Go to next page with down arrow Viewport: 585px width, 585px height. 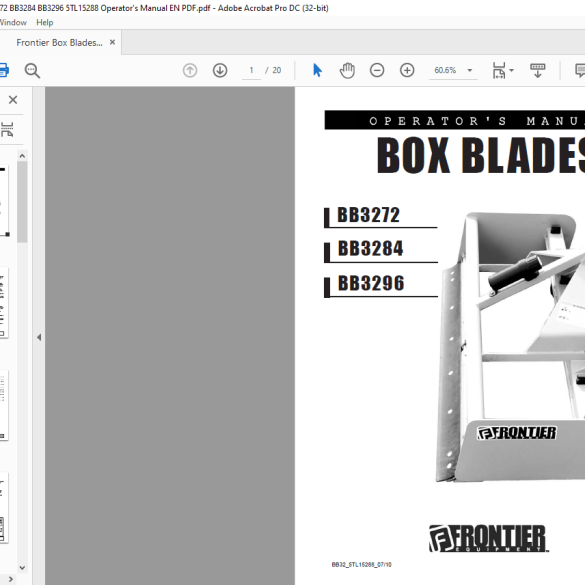[220, 70]
